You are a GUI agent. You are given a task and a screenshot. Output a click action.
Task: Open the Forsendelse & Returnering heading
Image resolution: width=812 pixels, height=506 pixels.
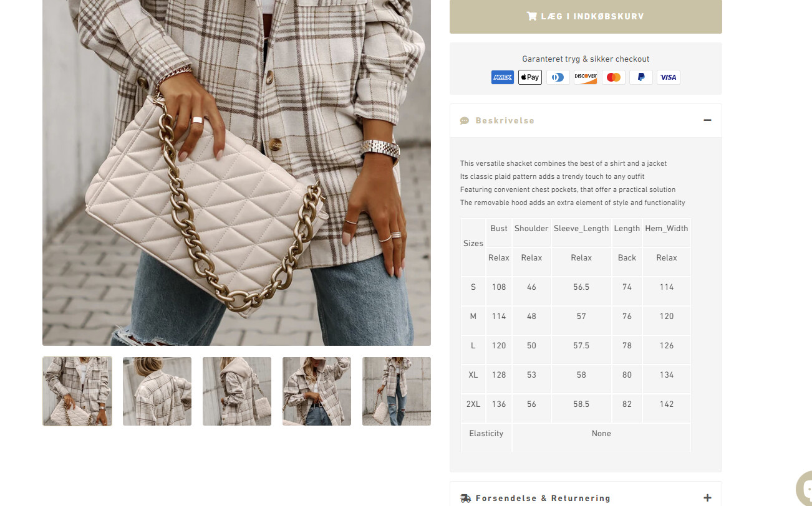click(543, 498)
